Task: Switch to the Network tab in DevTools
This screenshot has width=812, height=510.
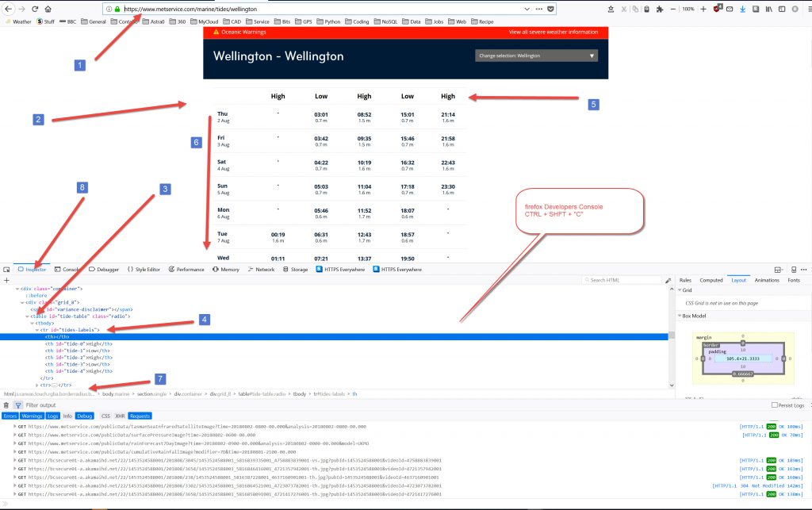Action: 261,270
